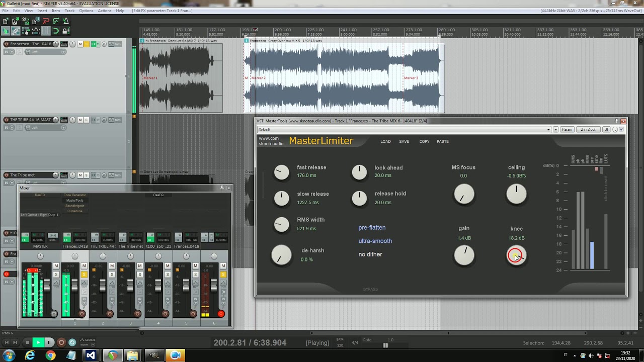Open the Options menu
Image resolution: width=644 pixels, height=362 pixels.
(x=86, y=11)
